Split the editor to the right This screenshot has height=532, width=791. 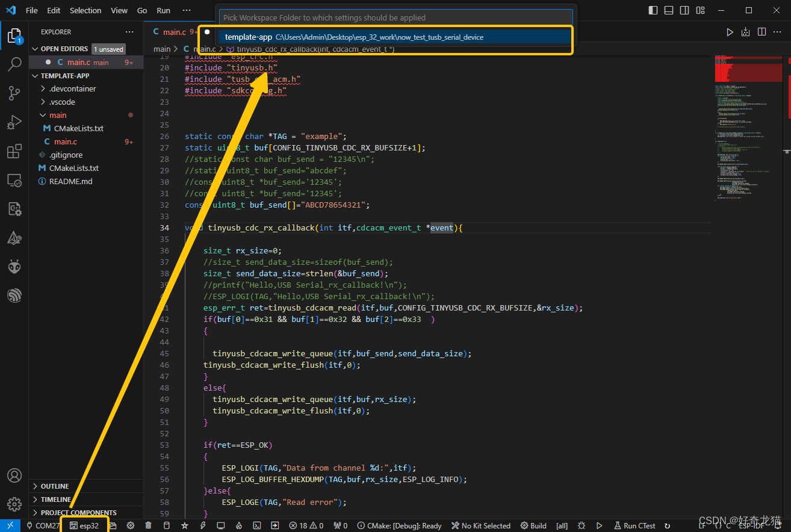[x=762, y=32]
